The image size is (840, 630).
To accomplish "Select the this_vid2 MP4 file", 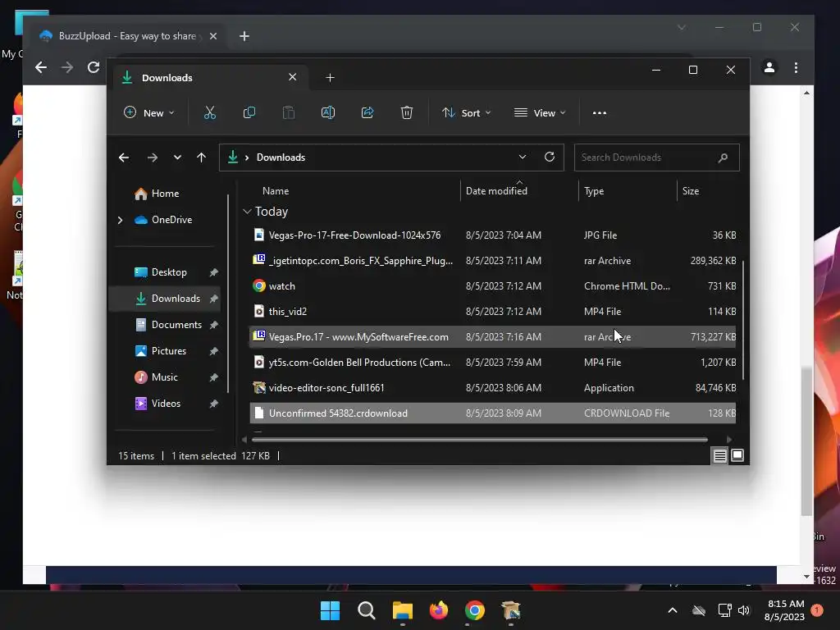I will [x=492, y=312].
